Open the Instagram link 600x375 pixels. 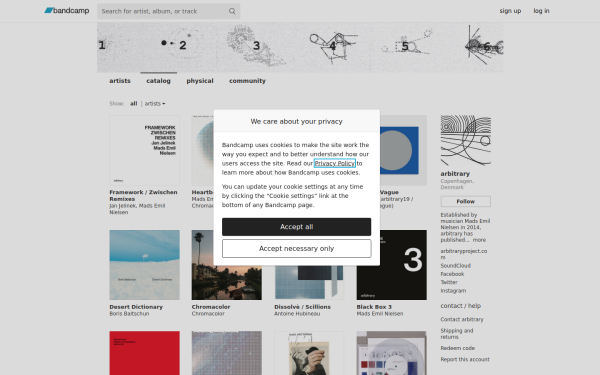tap(453, 291)
